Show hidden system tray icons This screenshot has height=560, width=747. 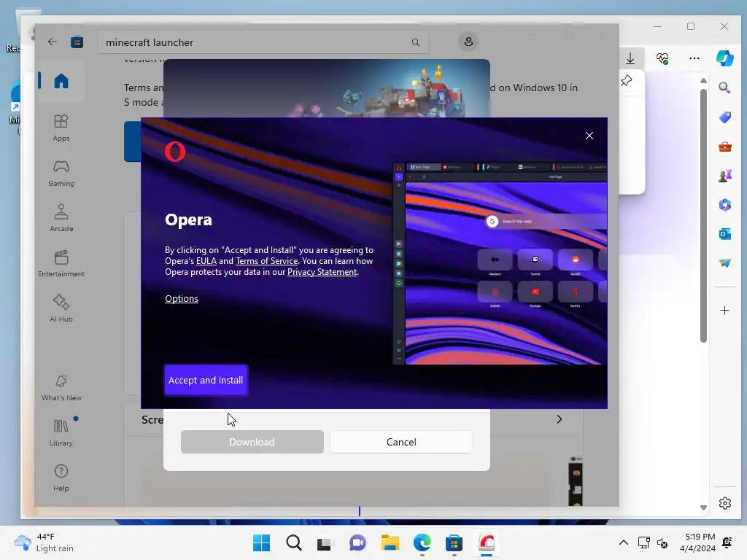(623, 542)
